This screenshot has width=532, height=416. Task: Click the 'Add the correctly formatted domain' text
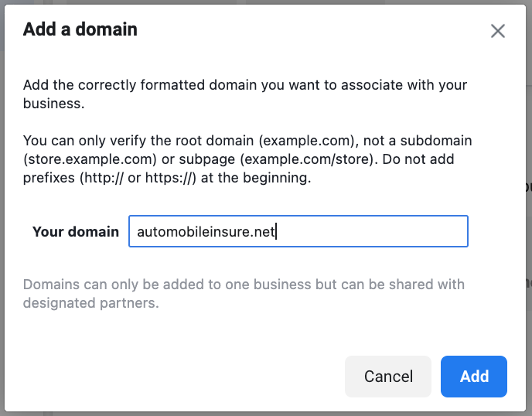(x=245, y=94)
